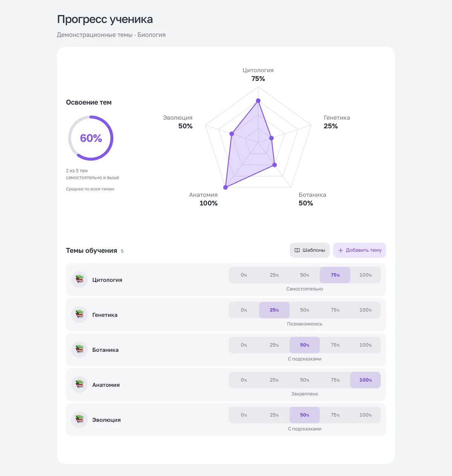This screenshot has width=452, height=476.
Task: Select the Анатомия point on radar chart
Action: [226, 187]
